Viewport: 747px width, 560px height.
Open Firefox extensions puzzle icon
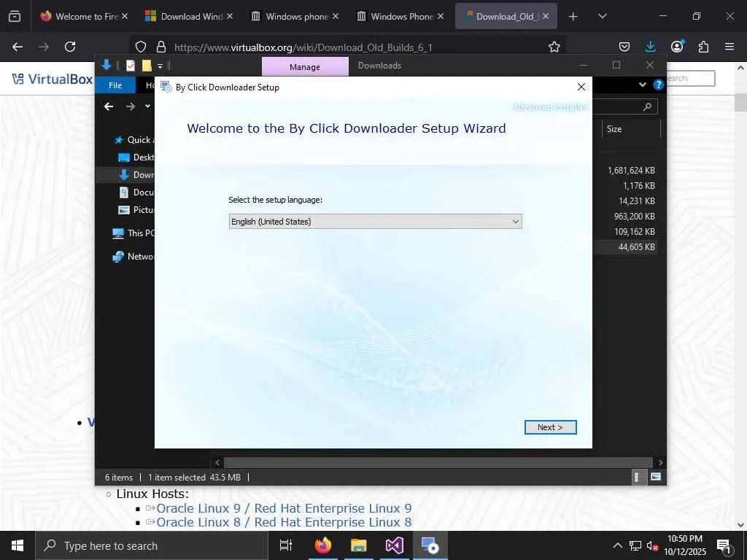tap(703, 47)
